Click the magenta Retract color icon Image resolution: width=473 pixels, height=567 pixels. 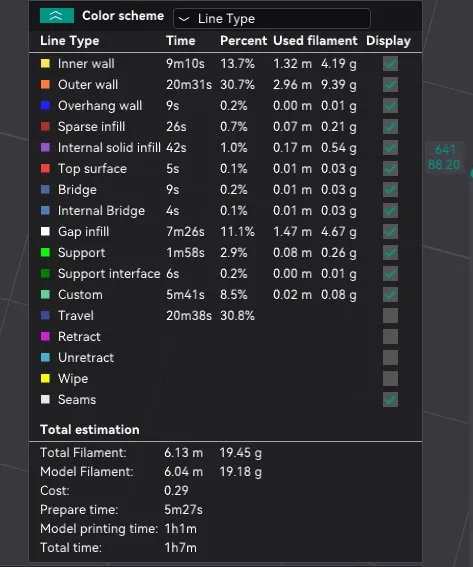pos(45,336)
